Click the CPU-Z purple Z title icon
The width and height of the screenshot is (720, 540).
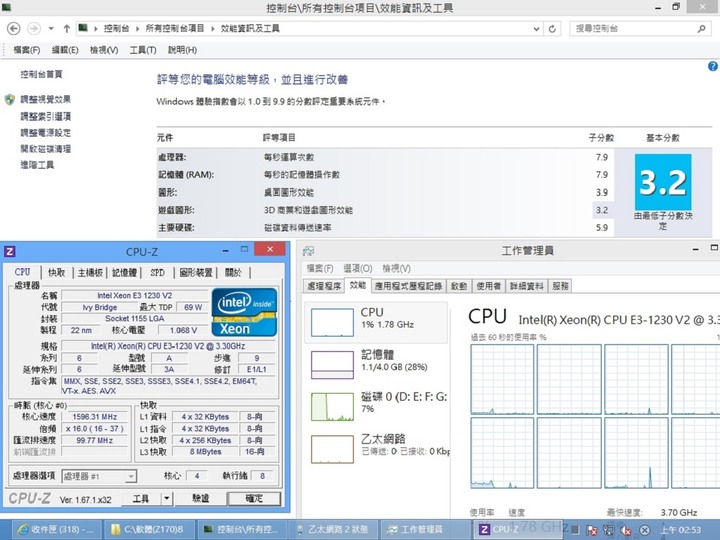(x=10, y=251)
